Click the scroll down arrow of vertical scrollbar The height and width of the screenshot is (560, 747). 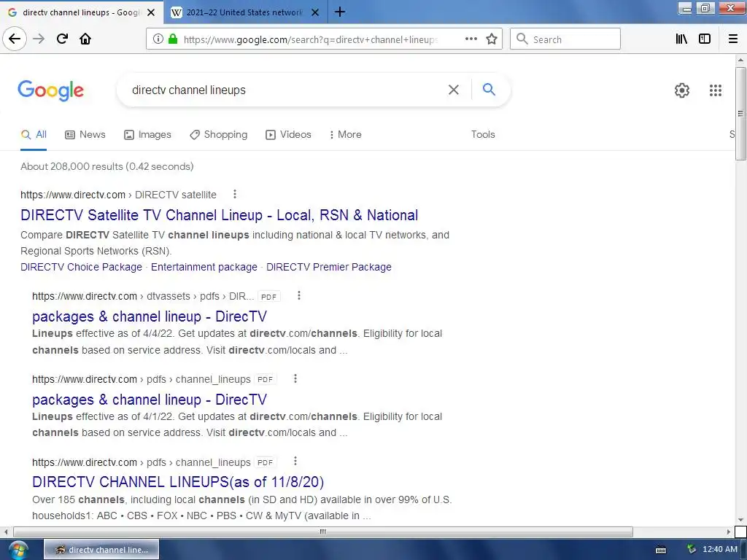point(740,519)
